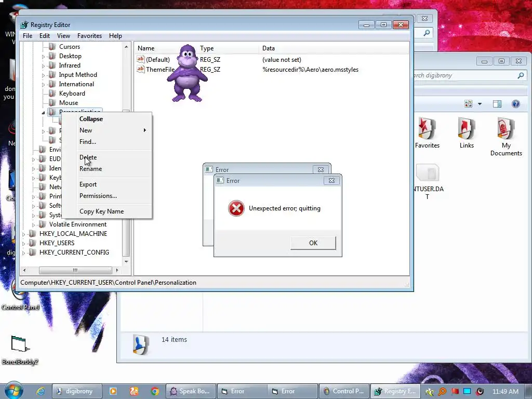Collapse the Personalization key arrow
The height and width of the screenshot is (399, 532).
tap(44, 112)
